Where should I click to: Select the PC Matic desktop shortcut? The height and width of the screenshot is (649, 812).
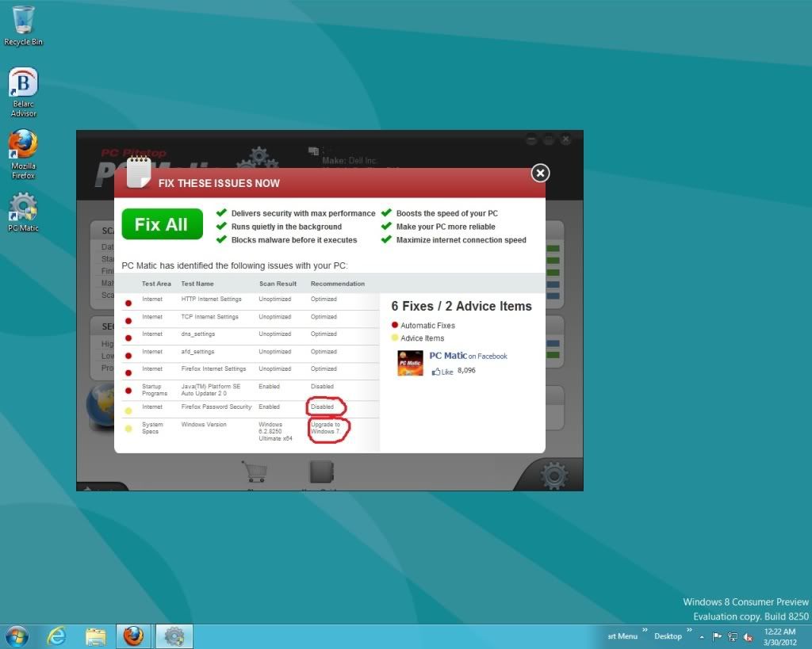coord(23,212)
